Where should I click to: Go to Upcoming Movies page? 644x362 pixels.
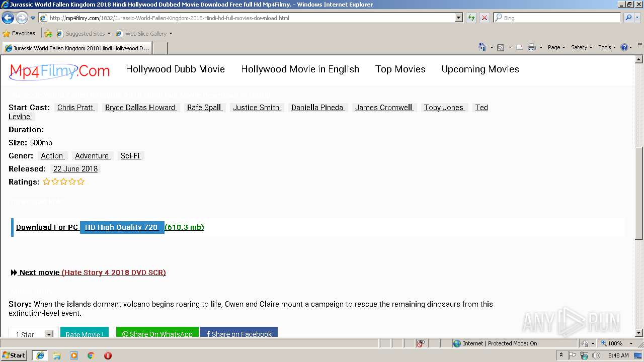pos(480,69)
